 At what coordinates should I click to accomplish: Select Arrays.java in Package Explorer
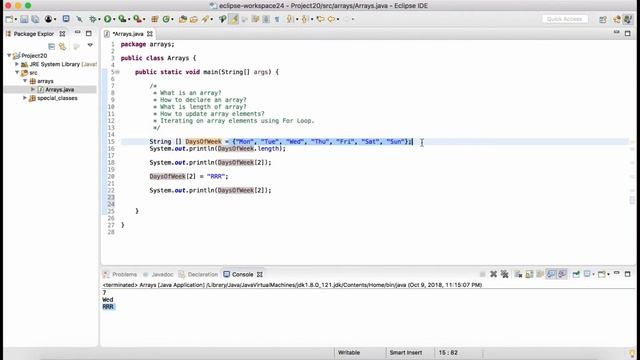coord(60,89)
